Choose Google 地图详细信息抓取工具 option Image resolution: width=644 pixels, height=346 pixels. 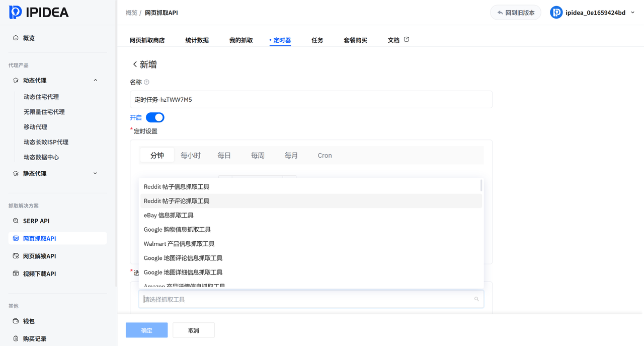tap(311, 272)
